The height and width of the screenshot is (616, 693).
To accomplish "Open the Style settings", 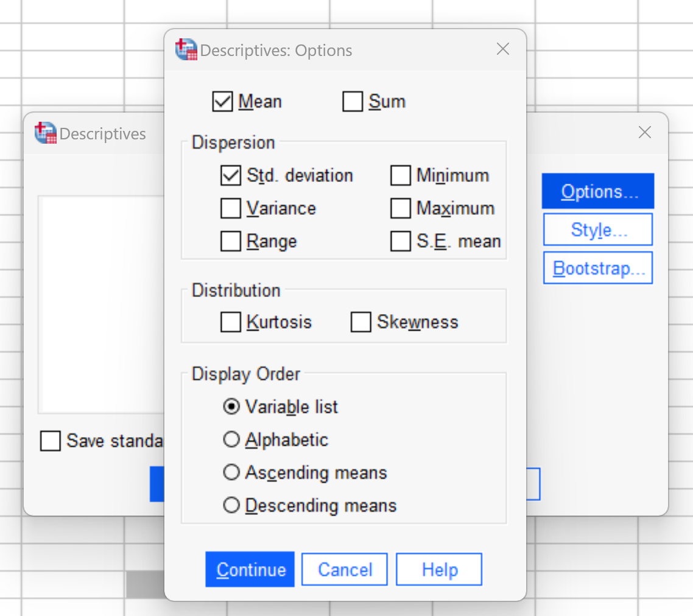I will 597,229.
